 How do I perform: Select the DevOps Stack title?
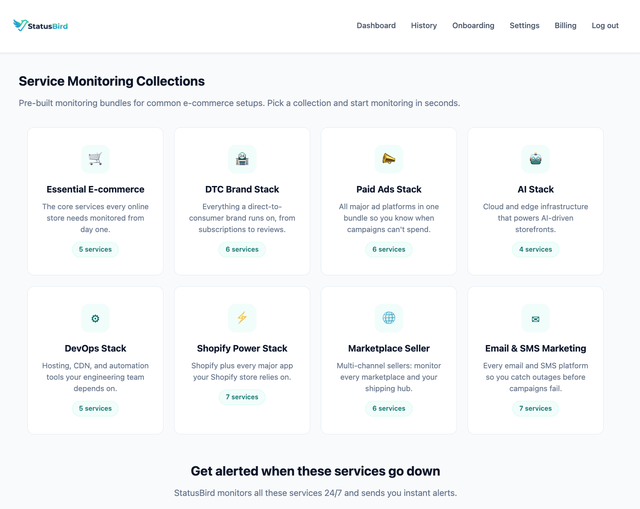click(x=96, y=349)
